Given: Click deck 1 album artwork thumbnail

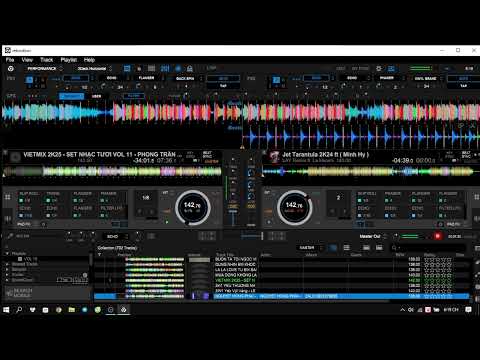Looking at the screenshot, I should (x=15, y=157).
